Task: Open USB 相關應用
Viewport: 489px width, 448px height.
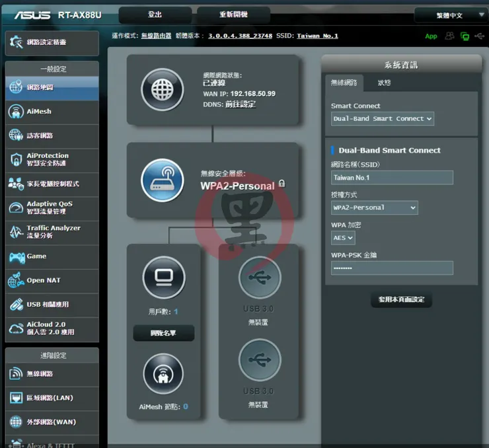Action: (x=52, y=305)
